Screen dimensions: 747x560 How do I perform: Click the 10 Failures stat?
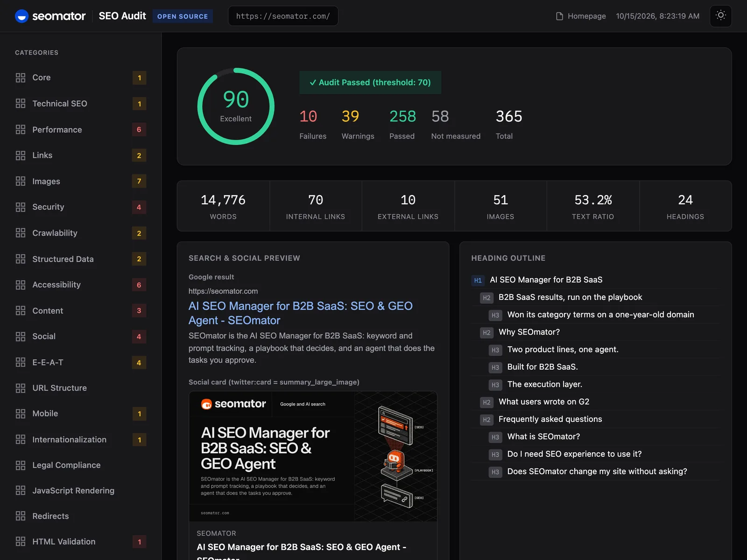[313, 124]
